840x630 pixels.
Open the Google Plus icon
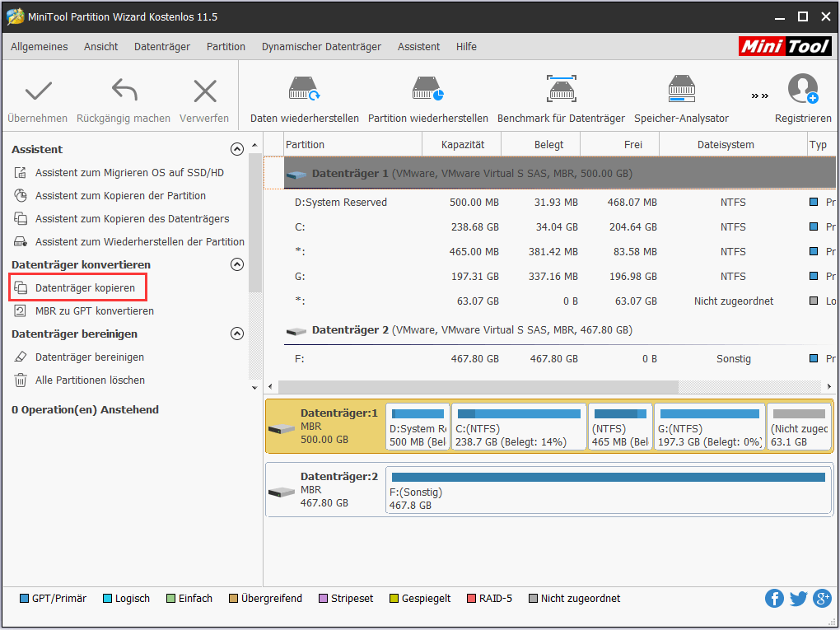tap(822, 599)
